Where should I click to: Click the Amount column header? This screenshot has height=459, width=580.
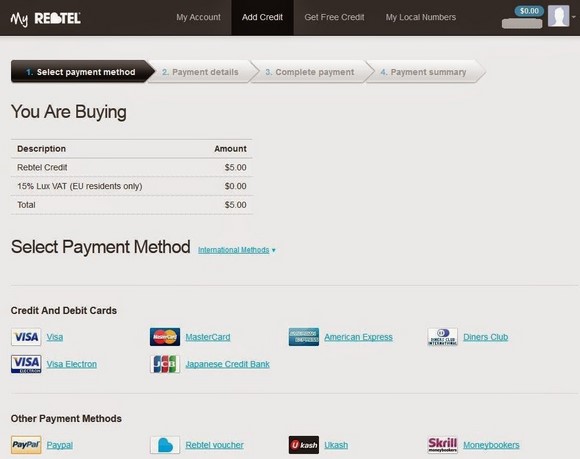pyautogui.click(x=230, y=149)
